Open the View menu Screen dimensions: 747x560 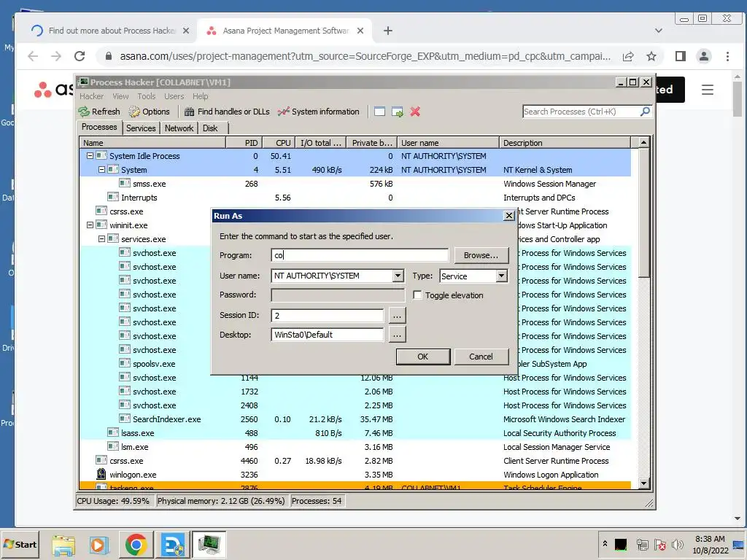[120, 96]
